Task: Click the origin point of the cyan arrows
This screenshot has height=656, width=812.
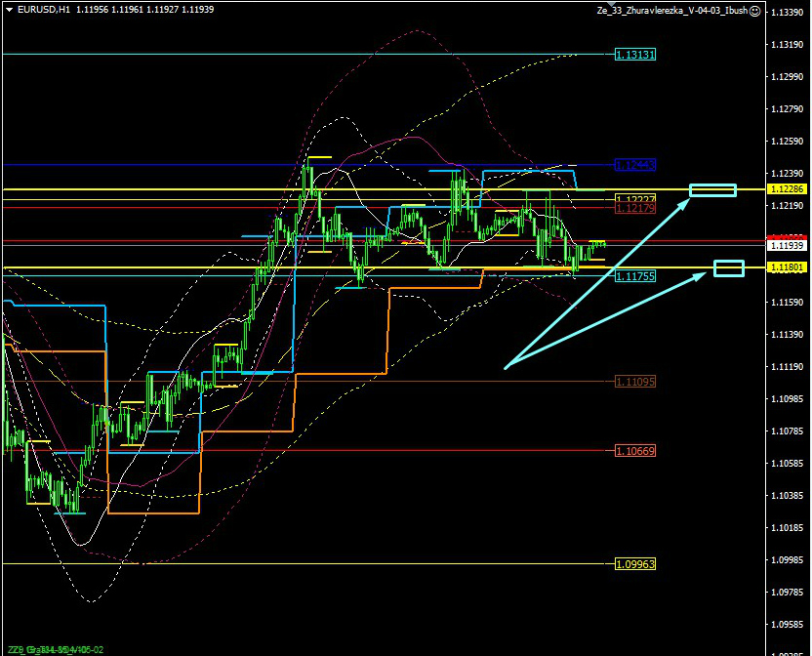Action: click(505, 368)
